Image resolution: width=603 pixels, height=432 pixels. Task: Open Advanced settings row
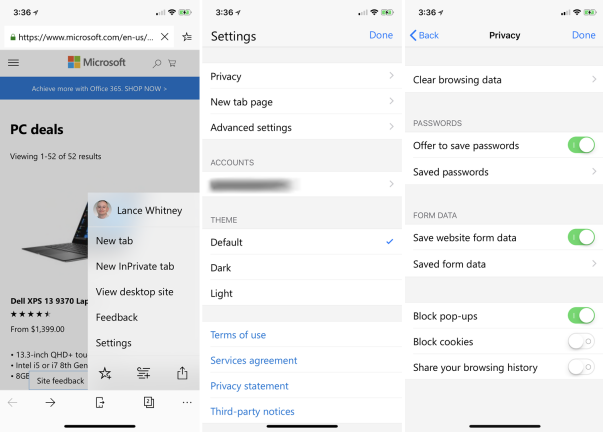click(x=302, y=127)
